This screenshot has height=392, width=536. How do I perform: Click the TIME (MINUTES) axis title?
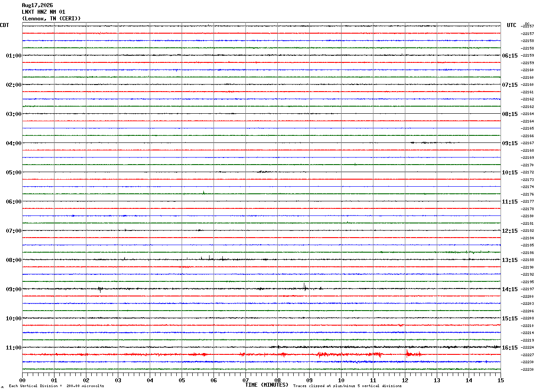(267, 385)
